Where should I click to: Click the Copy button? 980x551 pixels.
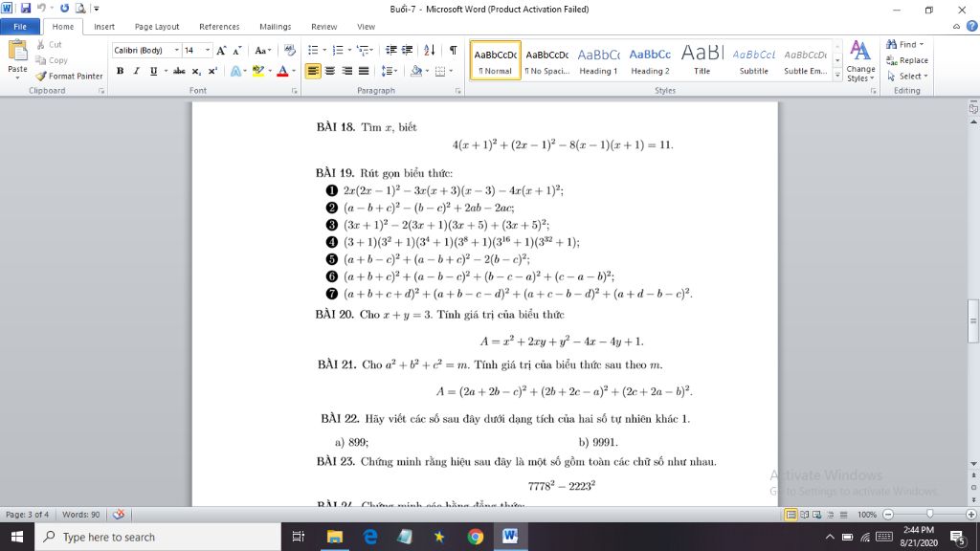pos(52,60)
